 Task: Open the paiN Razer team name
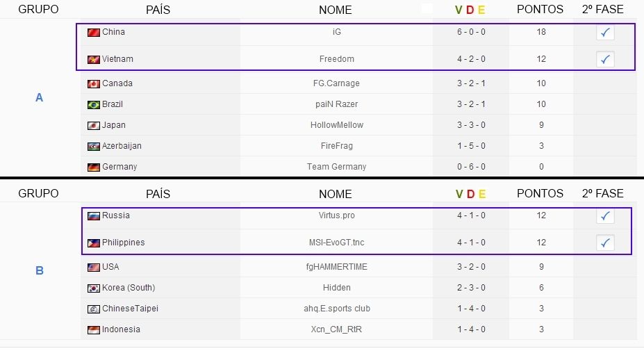(336, 104)
